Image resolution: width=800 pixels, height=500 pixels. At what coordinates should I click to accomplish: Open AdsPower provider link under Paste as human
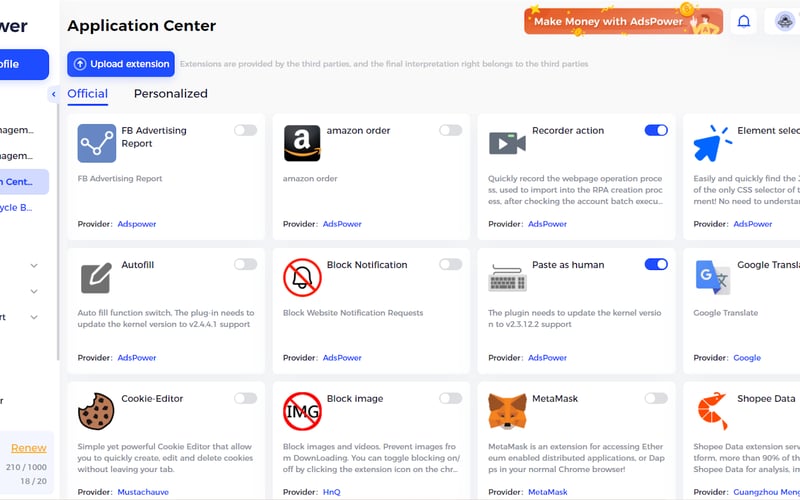click(x=547, y=358)
